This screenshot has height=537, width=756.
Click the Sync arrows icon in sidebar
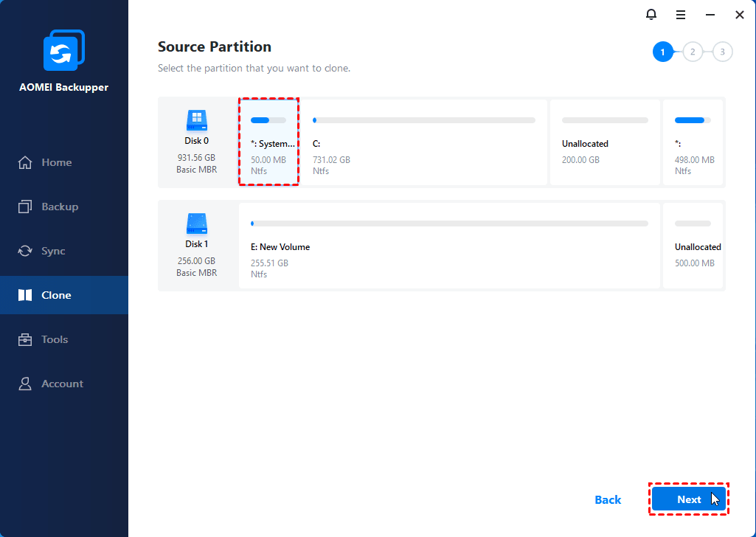[25, 251]
